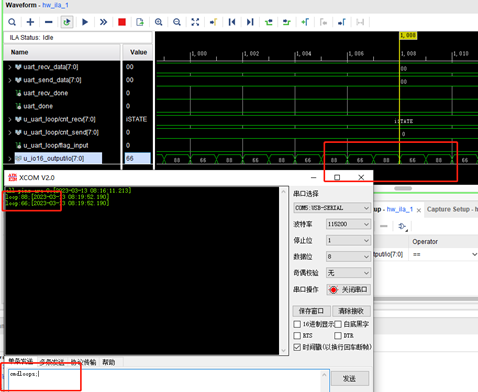Viewport: 478px width, 392px height.
Task: Stop the ILA trigger with red square
Action: 122,22
